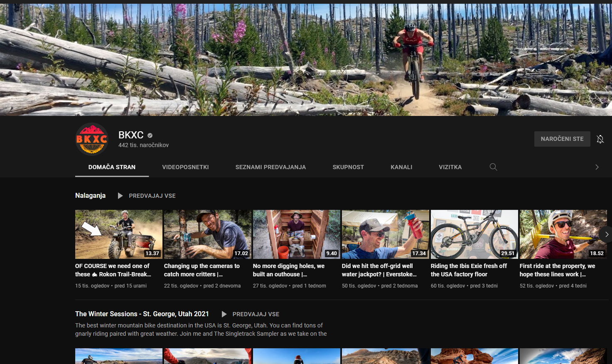Show next uploads with the carousel arrow
Screen dimensions: 612x364
[x=606, y=234]
